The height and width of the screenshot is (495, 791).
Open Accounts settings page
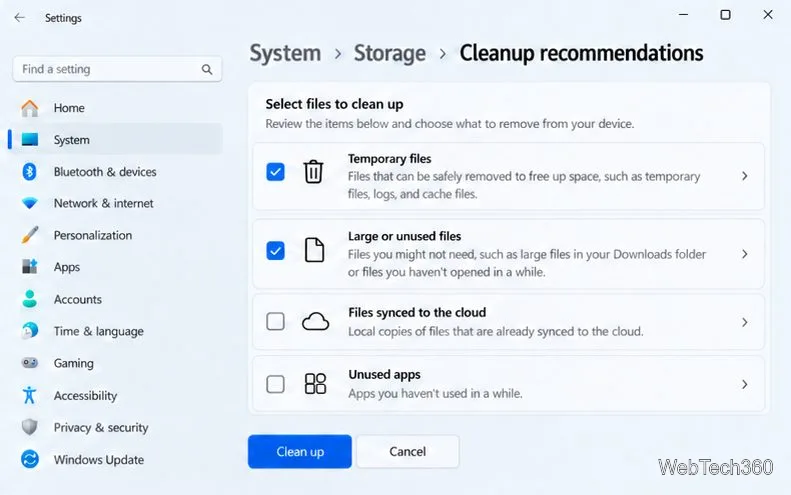[116, 299]
